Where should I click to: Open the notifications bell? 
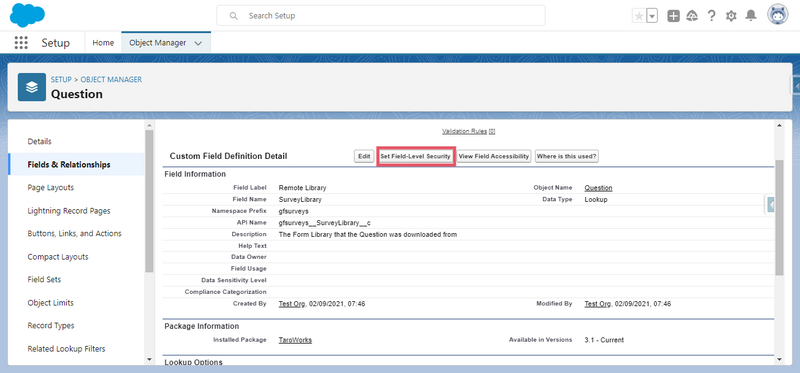tap(751, 16)
